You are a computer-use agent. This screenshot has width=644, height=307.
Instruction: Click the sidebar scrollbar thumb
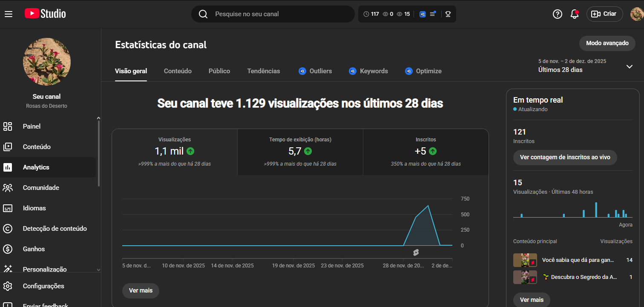coord(99,153)
